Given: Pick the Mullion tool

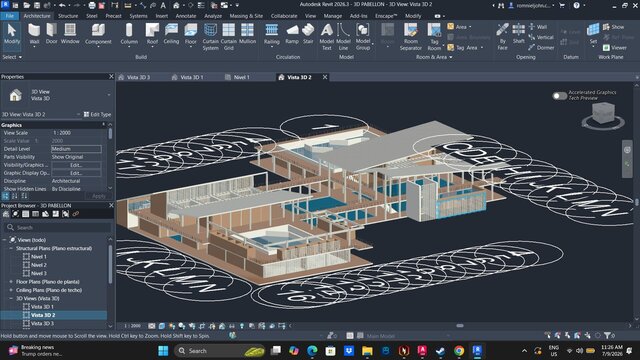Looking at the screenshot, I should click(247, 34).
